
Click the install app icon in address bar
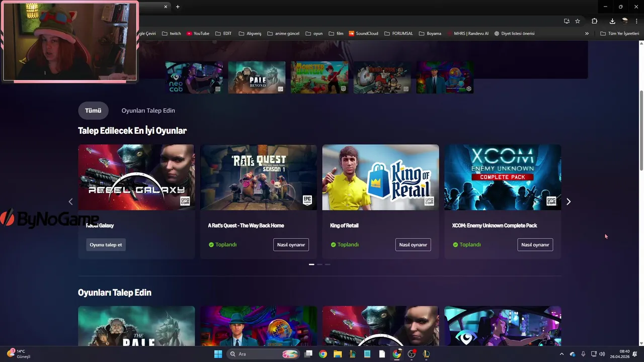click(x=567, y=21)
